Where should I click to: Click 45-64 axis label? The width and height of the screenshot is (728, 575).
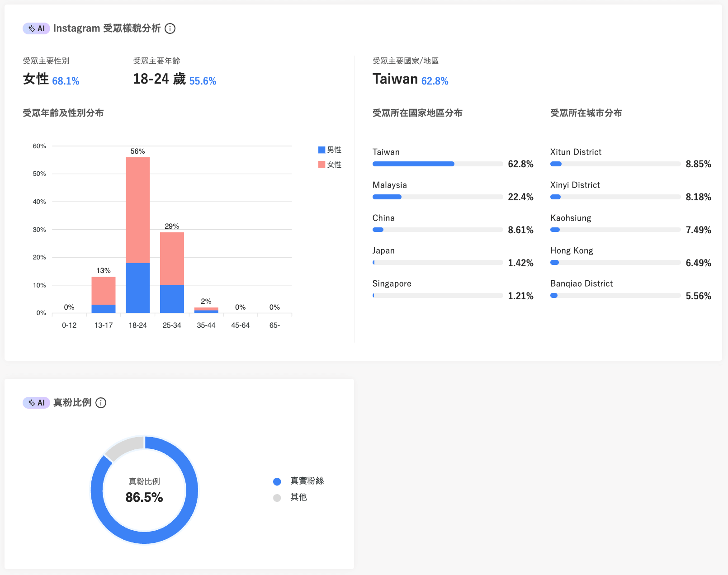pyautogui.click(x=241, y=325)
